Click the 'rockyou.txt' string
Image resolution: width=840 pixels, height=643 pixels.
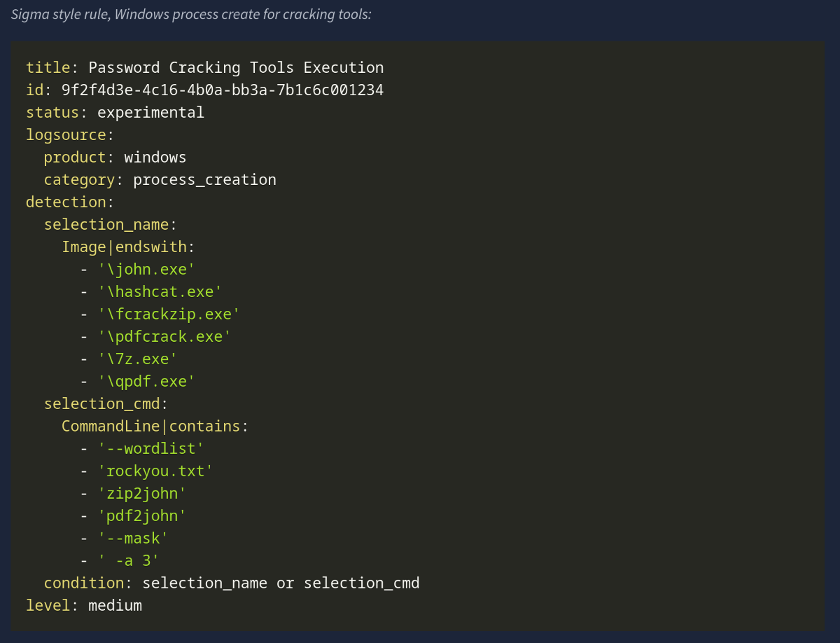(x=155, y=471)
